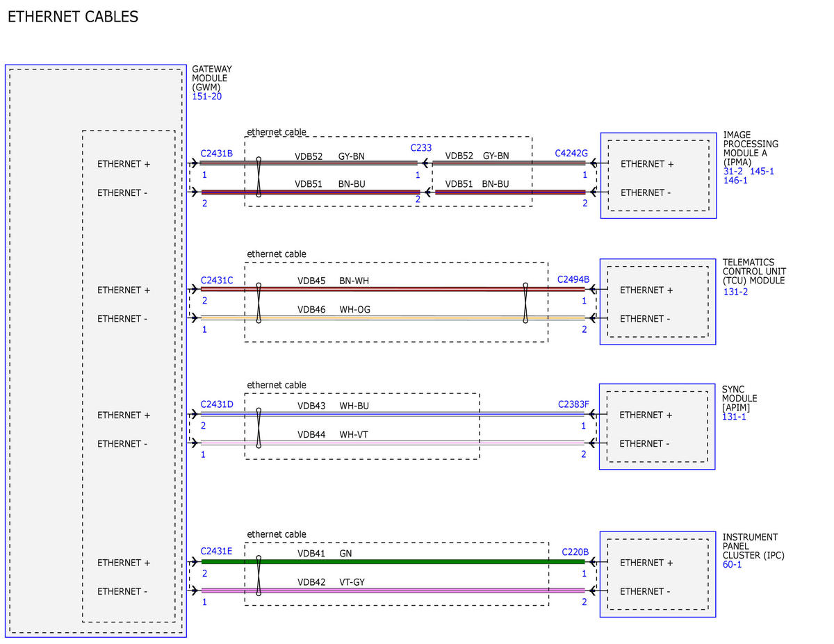This screenshot has width=834, height=644.
Task: Select connector C2431C link
Action: coord(217,280)
